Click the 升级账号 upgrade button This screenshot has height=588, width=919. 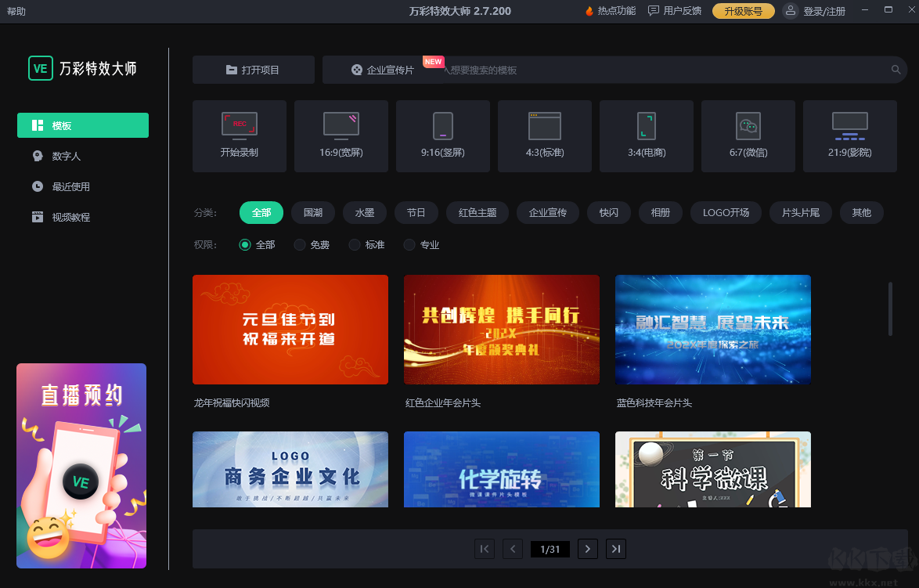point(742,11)
